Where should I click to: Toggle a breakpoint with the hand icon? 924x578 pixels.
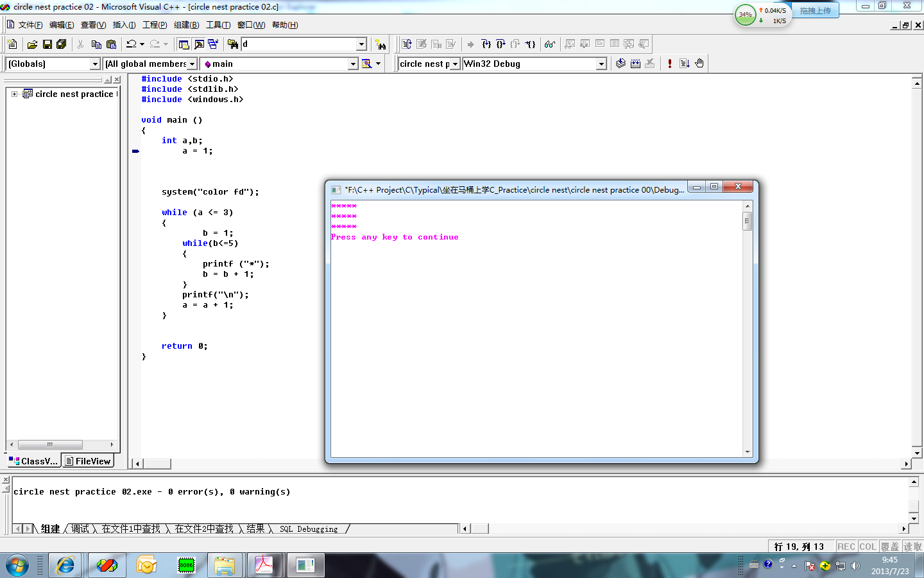click(x=699, y=64)
